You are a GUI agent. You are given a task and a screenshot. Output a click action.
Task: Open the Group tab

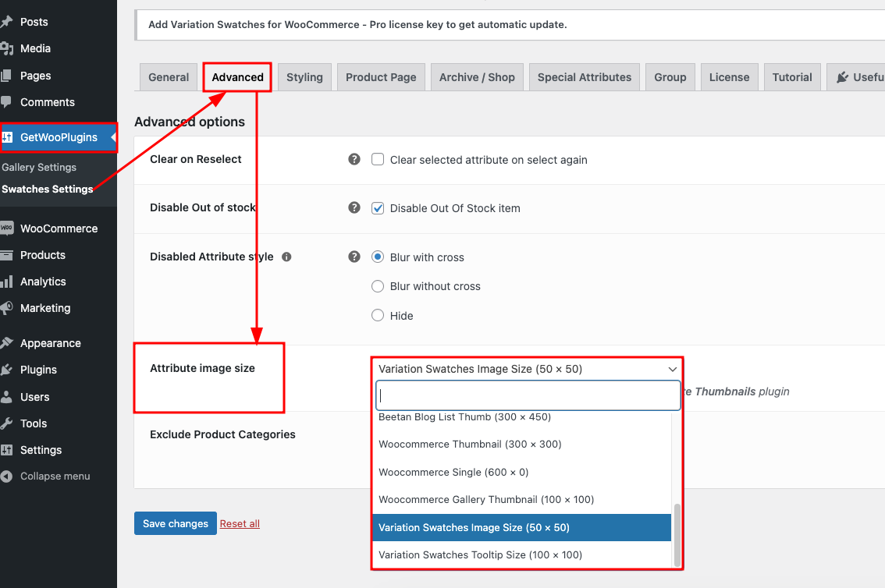click(x=670, y=77)
